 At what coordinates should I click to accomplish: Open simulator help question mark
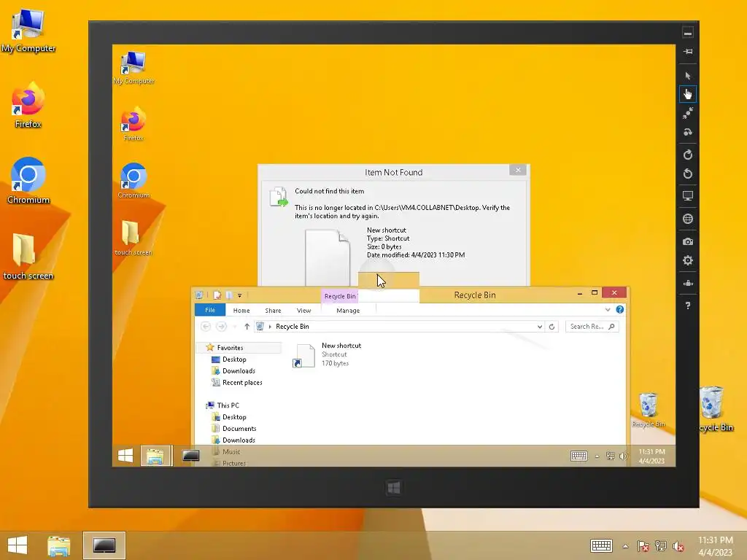[687, 306]
